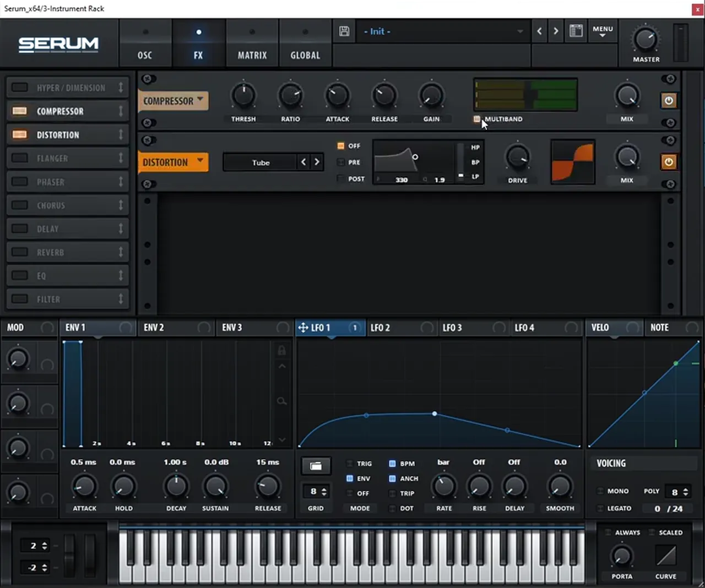Enable the Multiband checkbox
Image resolution: width=705 pixels, height=588 pixels.
tap(477, 119)
